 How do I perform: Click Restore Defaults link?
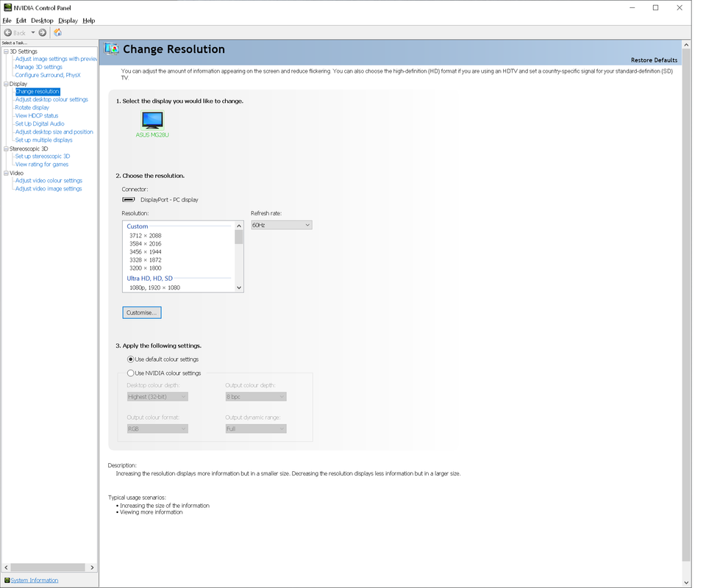coord(654,60)
